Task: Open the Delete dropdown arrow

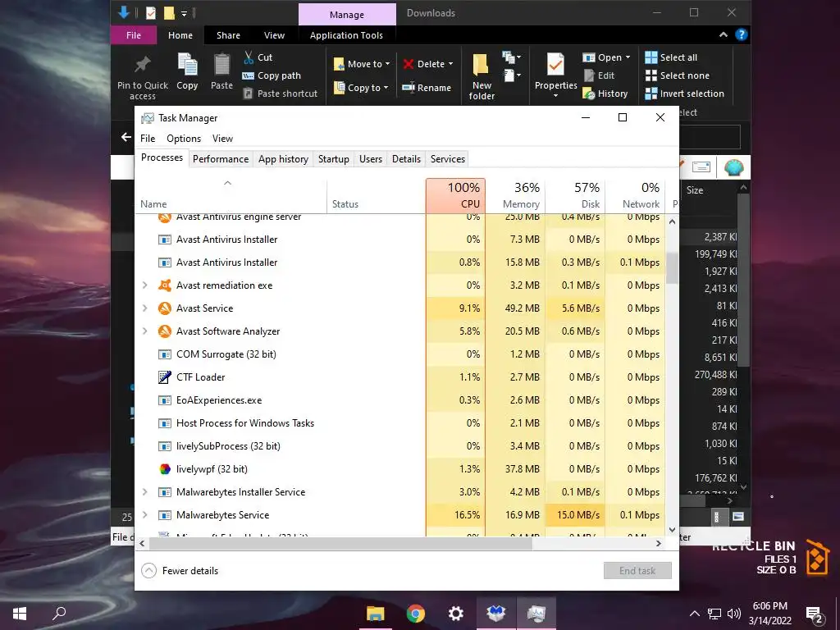Action: tap(450, 64)
